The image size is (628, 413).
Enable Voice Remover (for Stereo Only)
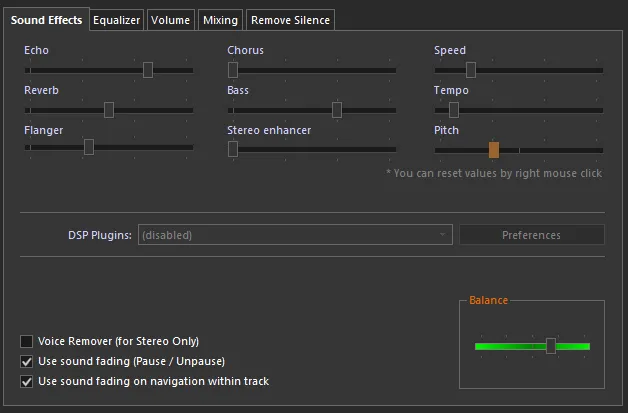[x=26, y=341]
